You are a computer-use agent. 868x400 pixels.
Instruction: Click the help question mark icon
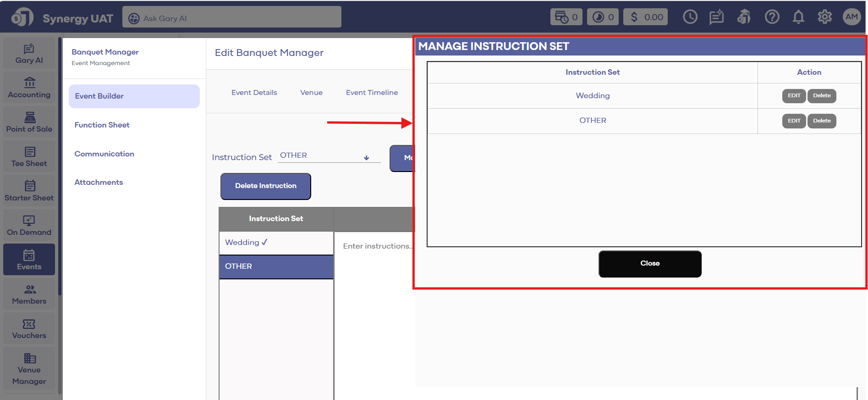click(x=772, y=17)
